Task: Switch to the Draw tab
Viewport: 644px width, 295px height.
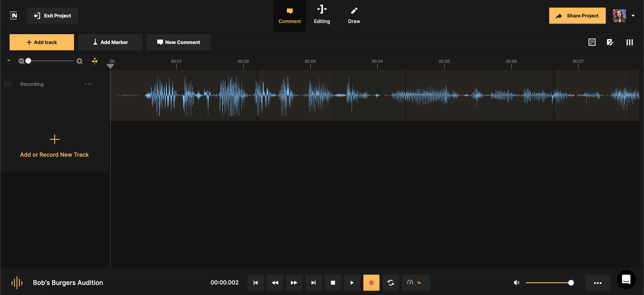Action: pos(354,15)
